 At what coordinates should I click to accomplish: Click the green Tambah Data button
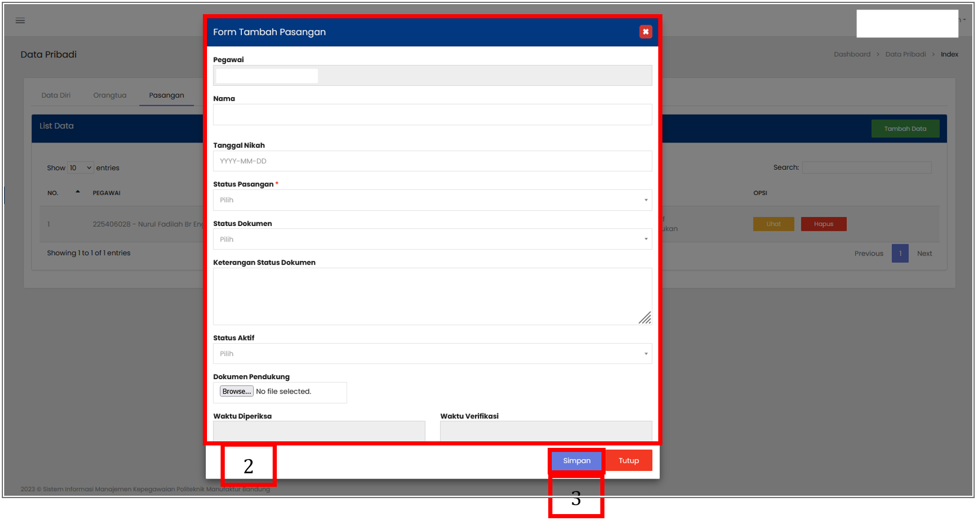pos(904,129)
